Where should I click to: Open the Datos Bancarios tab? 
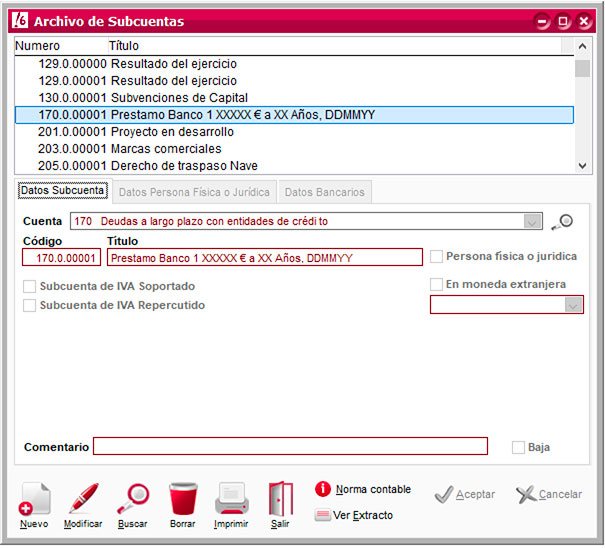tap(324, 192)
